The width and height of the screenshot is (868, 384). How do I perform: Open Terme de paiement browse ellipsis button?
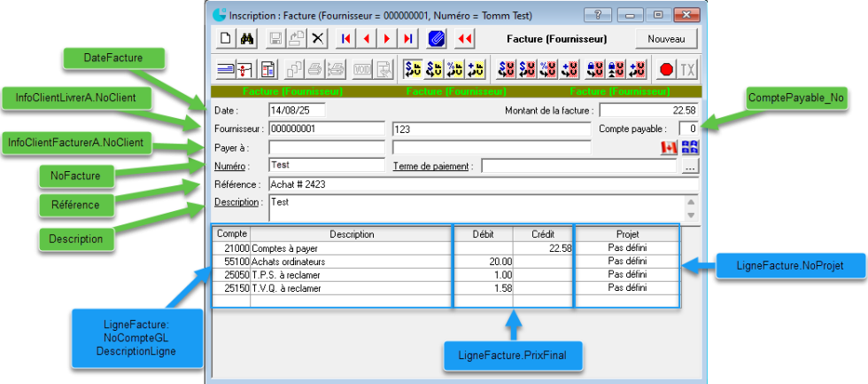tap(689, 166)
